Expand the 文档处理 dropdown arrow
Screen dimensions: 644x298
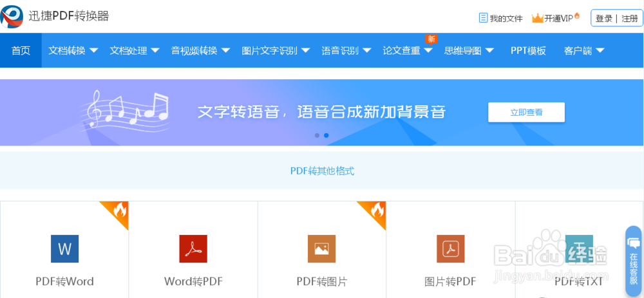click(x=155, y=50)
